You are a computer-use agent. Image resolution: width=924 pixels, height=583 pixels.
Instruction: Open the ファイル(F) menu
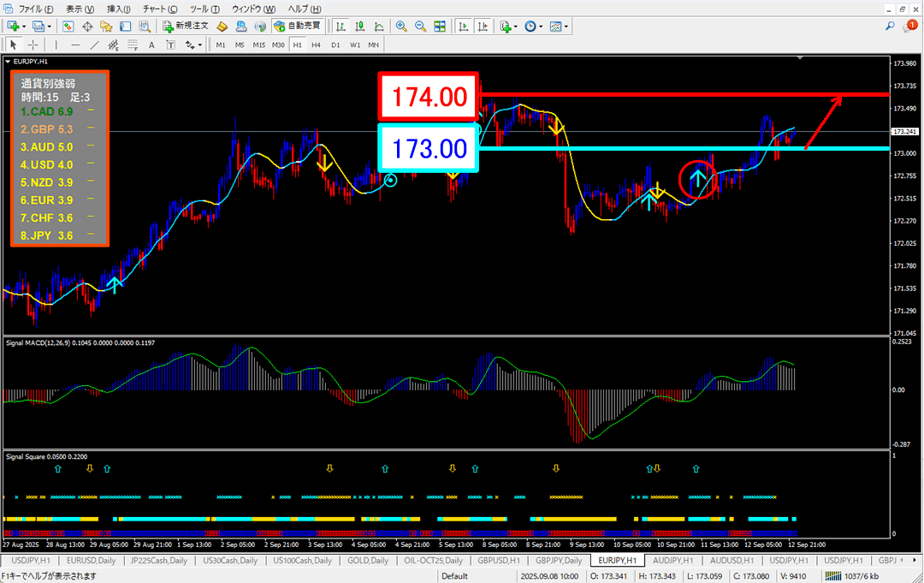pyautogui.click(x=35, y=9)
